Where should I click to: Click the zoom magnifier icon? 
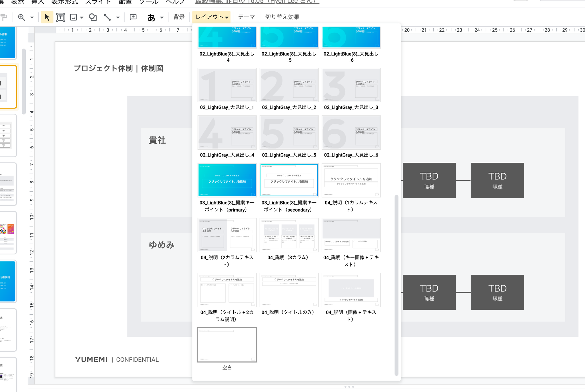tap(21, 17)
